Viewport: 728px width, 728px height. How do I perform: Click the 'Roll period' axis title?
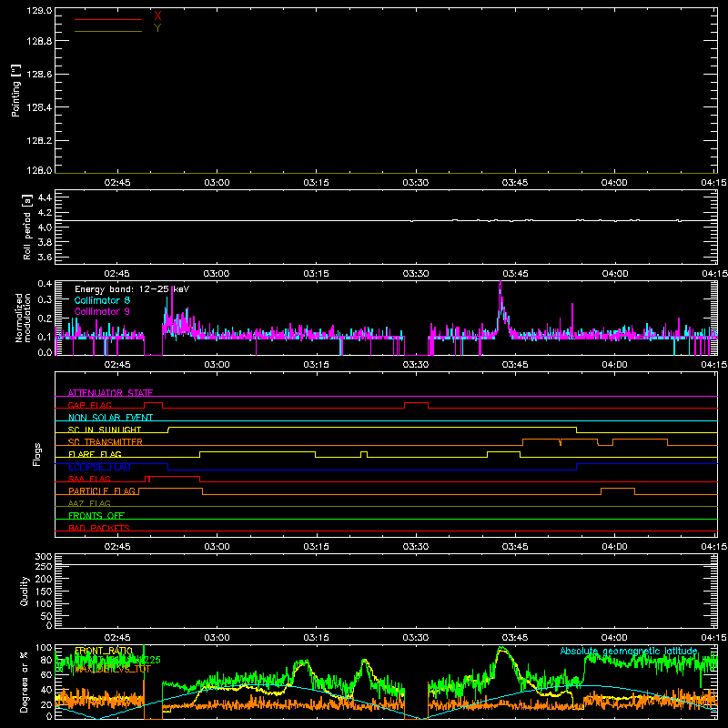coord(26,227)
